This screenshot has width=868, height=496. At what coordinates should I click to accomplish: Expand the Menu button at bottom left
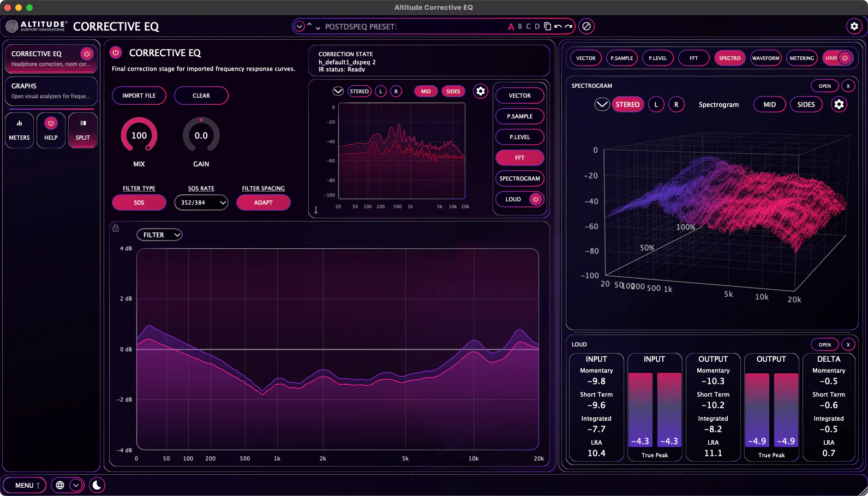click(25, 485)
